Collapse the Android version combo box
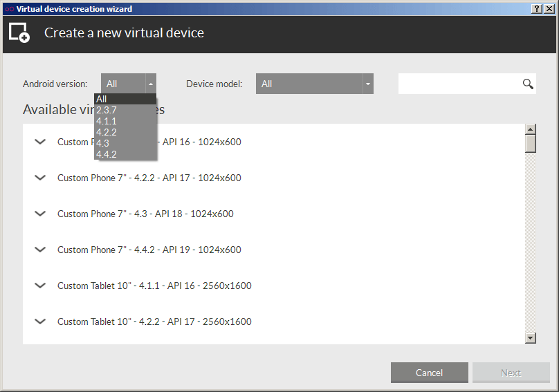 click(x=150, y=84)
